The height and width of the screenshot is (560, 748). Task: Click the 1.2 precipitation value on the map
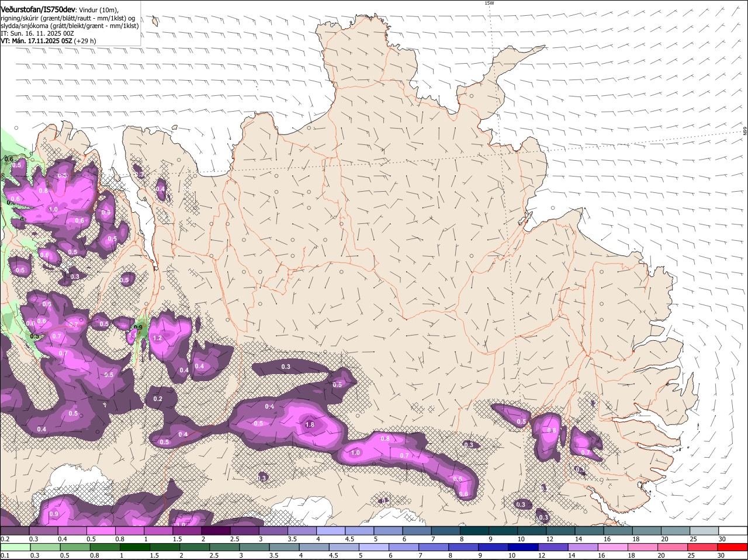[x=157, y=338]
